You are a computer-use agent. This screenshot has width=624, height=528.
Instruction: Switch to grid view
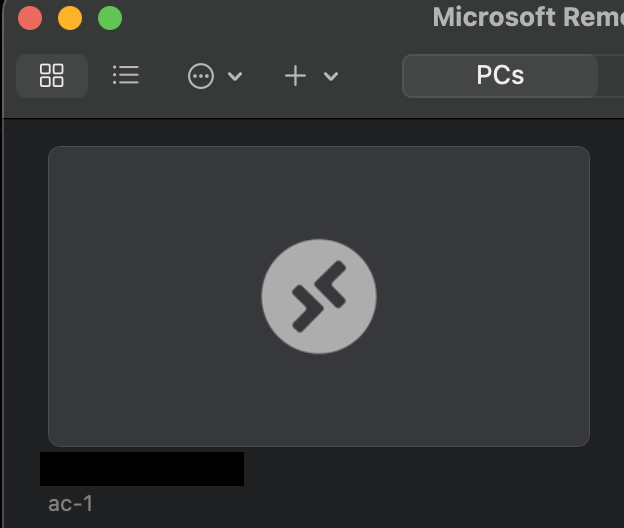(51, 76)
